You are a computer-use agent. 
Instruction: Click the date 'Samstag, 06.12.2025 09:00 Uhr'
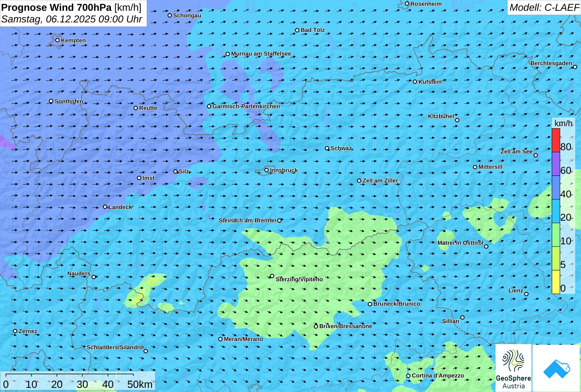click(72, 19)
